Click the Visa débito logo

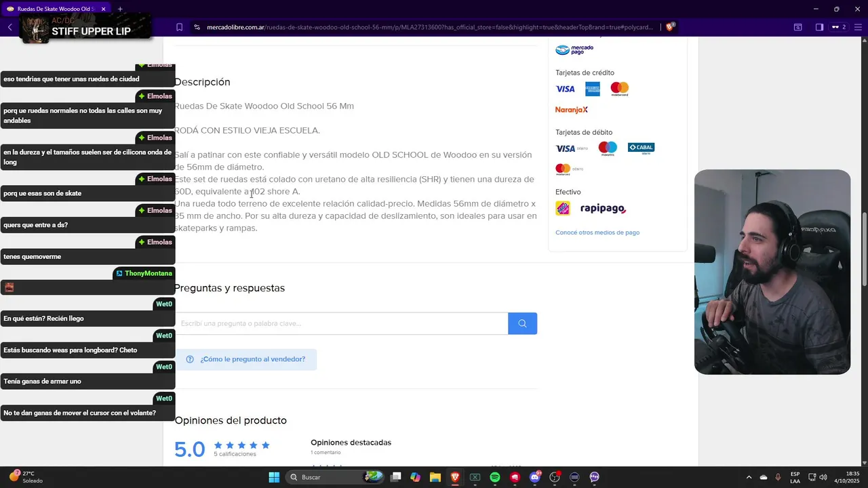[x=572, y=148]
